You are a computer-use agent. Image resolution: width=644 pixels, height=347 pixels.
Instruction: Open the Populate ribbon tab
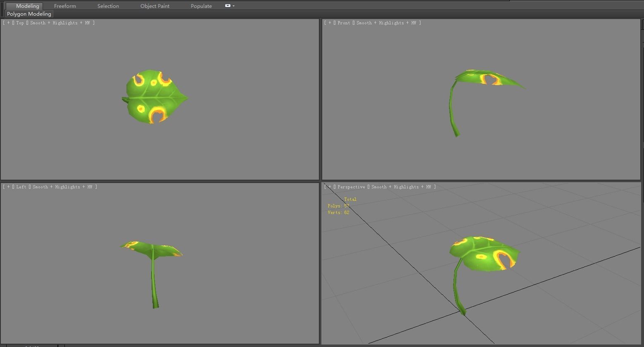point(201,6)
